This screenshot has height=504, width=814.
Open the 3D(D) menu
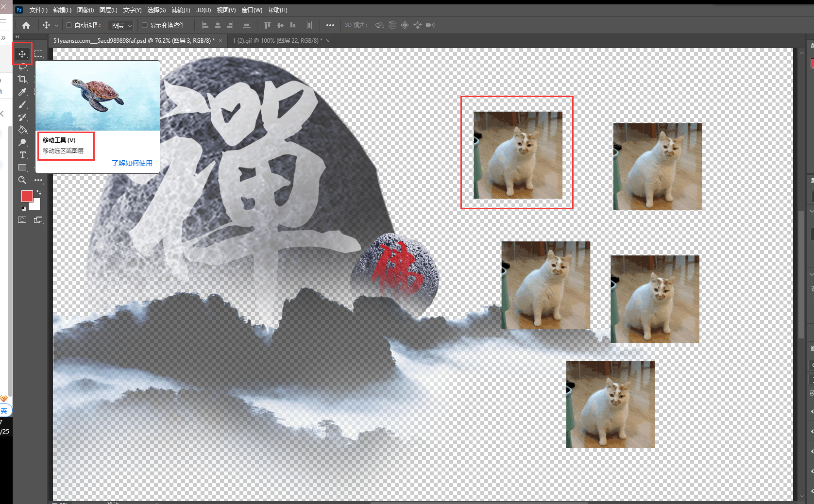(x=203, y=10)
